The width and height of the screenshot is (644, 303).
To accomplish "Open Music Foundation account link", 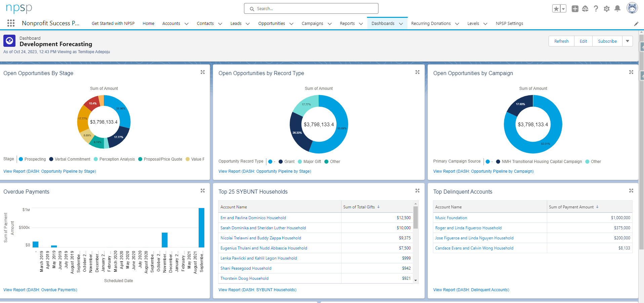I will click(x=451, y=218).
